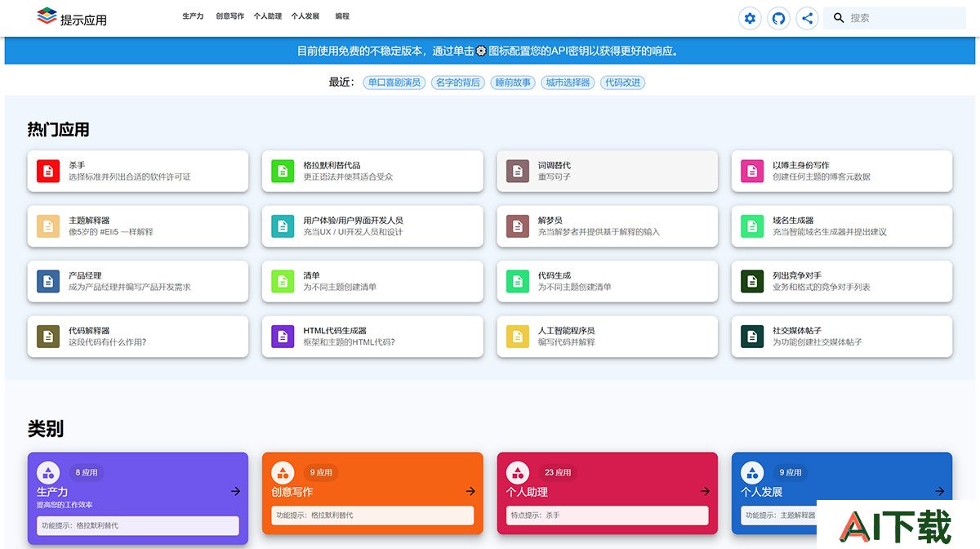Click the dark green icon for 列出竞争对手
The width and height of the screenshot is (980, 549).
(752, 281)
